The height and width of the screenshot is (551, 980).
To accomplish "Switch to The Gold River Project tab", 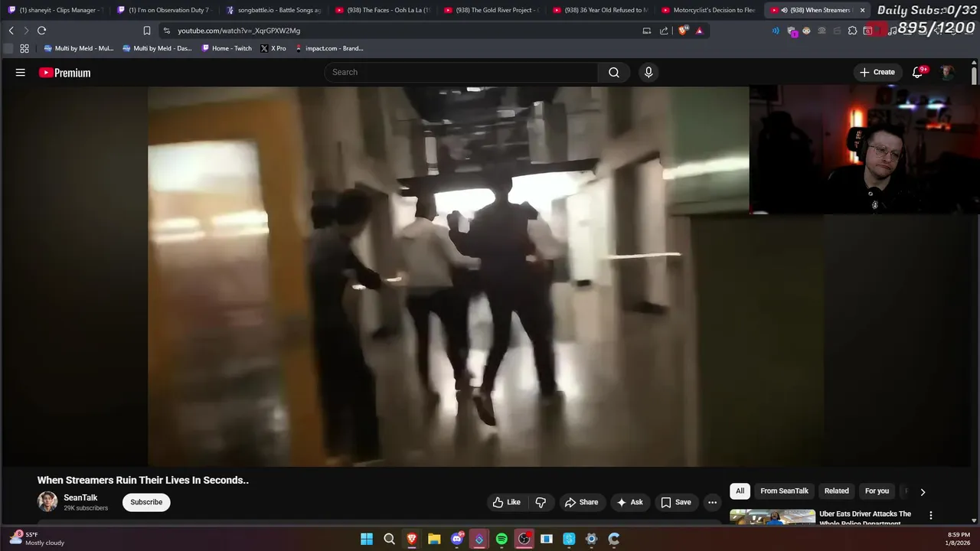I will [491, 10].
